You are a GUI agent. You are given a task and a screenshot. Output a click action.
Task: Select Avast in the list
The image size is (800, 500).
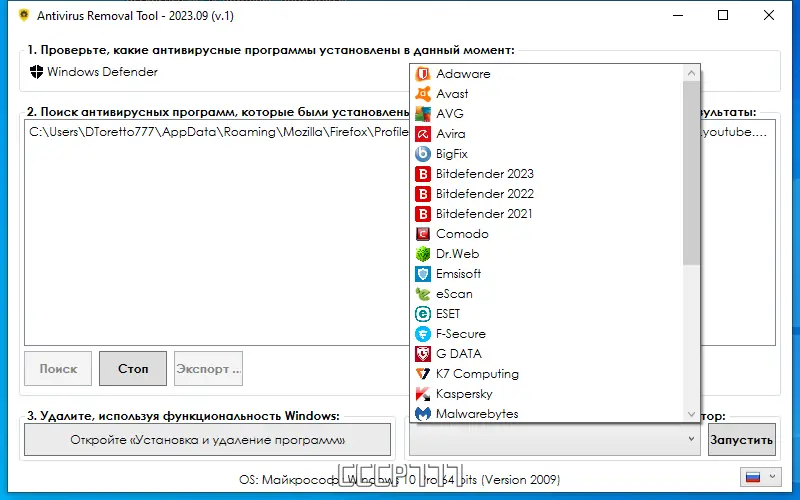(547, 94)
